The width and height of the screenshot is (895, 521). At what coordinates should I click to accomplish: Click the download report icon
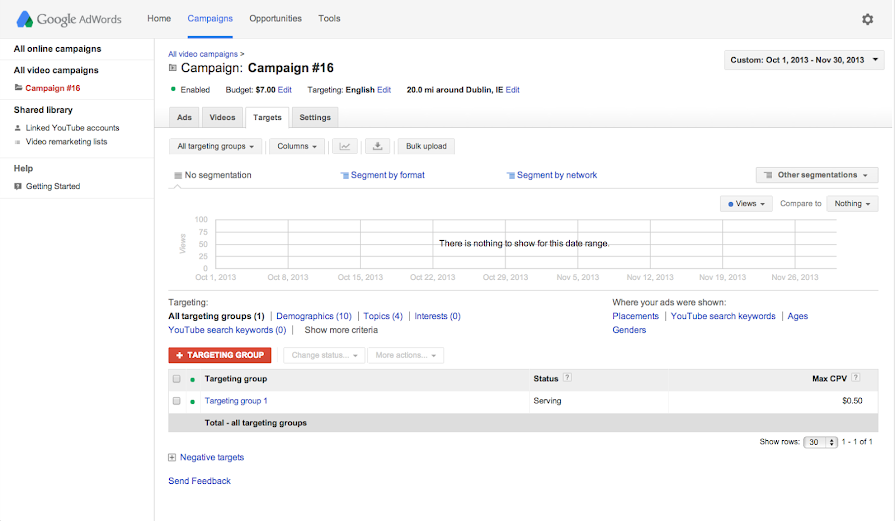coord(377,146)
